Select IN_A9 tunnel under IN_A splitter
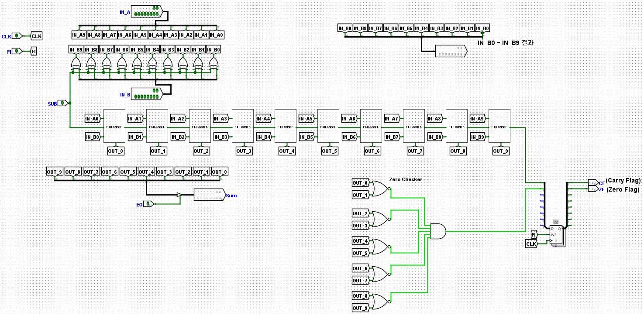Image resolution: width=644 pixels, height=316 pixels. (79, 35)
